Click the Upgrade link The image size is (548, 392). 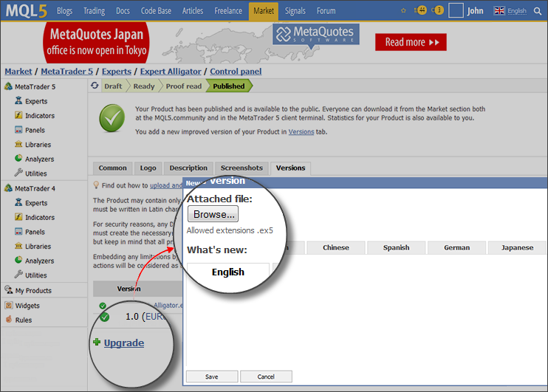tap(124, 343)
